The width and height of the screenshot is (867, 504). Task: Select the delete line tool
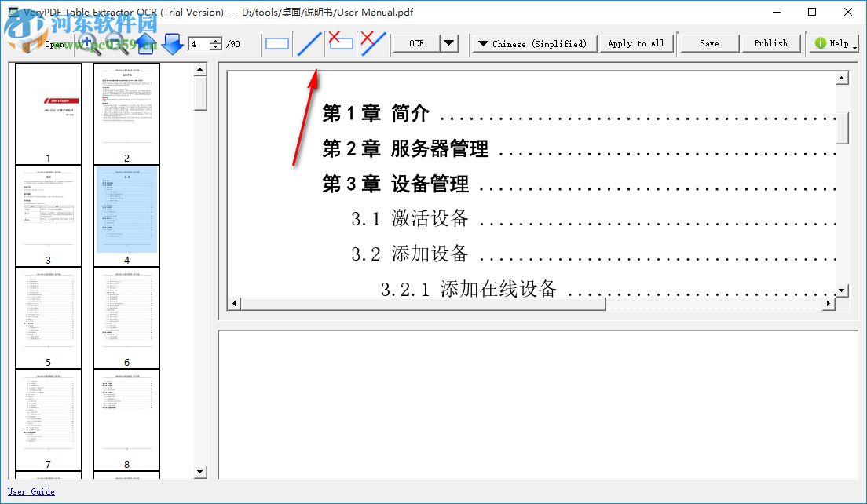coord(371,44)
